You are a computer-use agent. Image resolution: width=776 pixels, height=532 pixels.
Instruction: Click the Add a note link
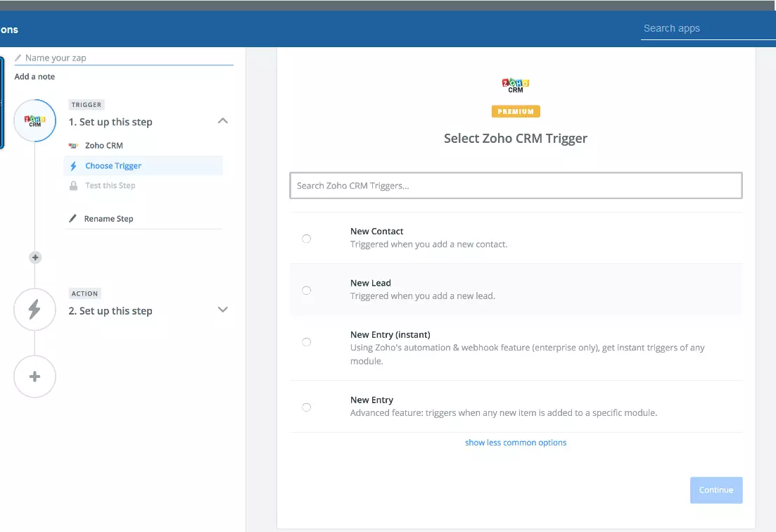(34, 77)
